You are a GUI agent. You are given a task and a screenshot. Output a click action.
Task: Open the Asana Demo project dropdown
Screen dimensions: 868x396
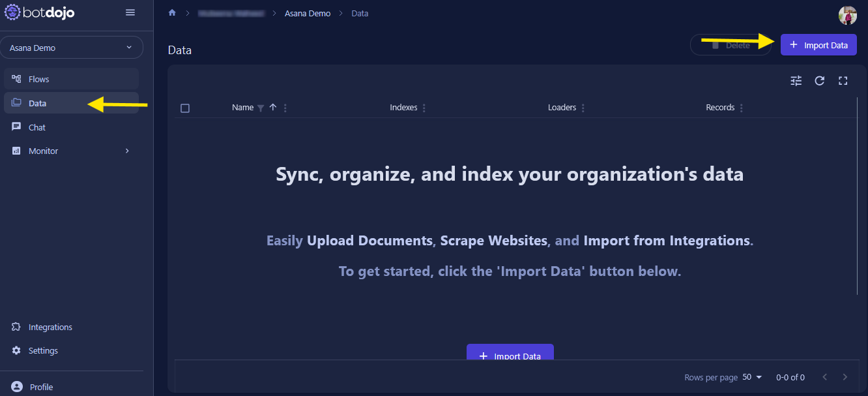pyautogui.click(x=71, y=48)
